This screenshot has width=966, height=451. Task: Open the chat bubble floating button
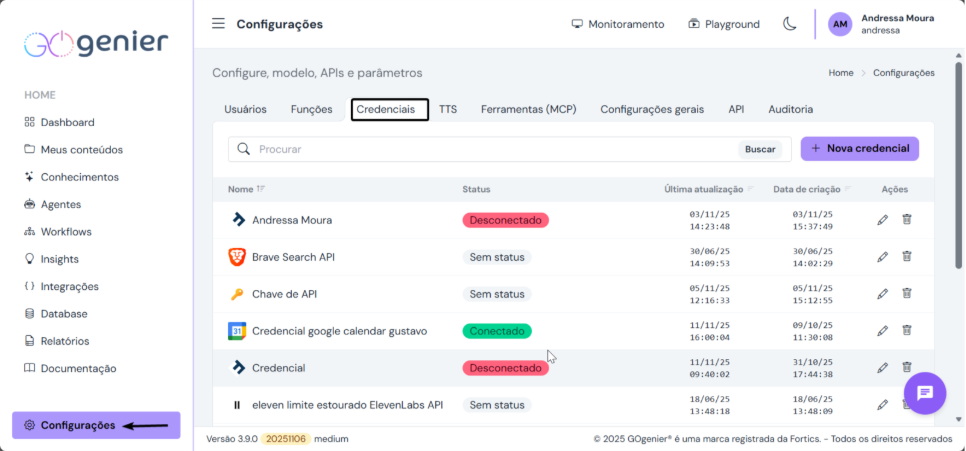925,393
